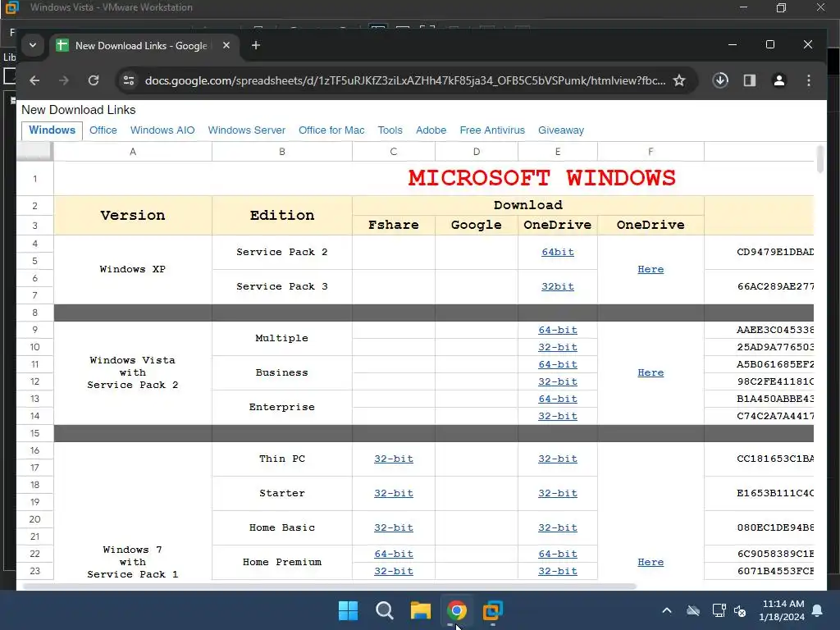Open the network tray icon
Screen dimensions: 840x630
pyautogui.click(x=719, y=610)
